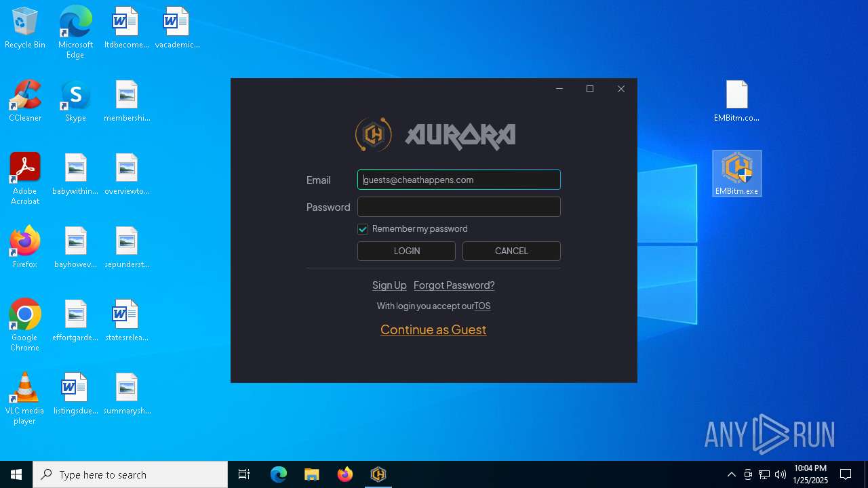Show hidden system tray icons
The image size is (868, 488).
(732, 474)
